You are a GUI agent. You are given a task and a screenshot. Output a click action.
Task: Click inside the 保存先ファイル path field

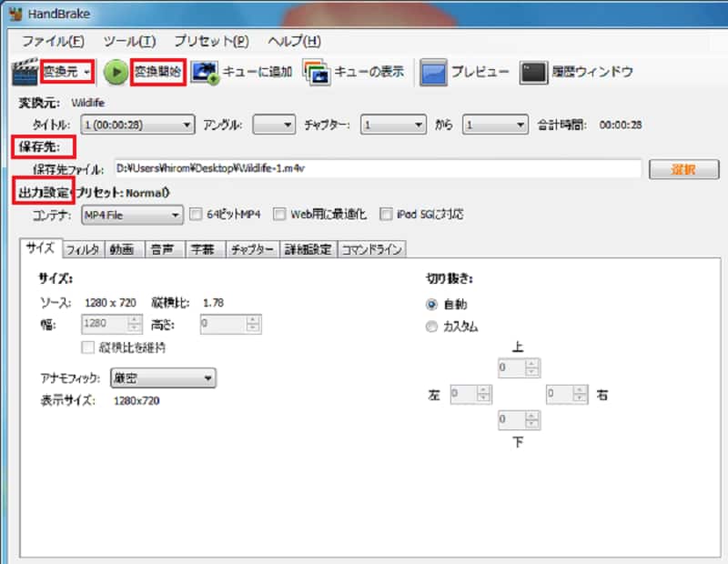tap(364, 169)
